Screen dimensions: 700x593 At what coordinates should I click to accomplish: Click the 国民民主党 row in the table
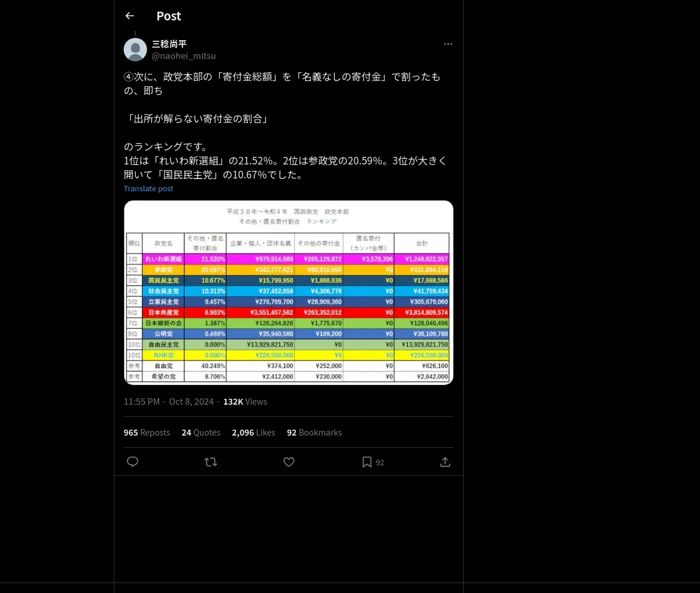click(x=288, y=280)
